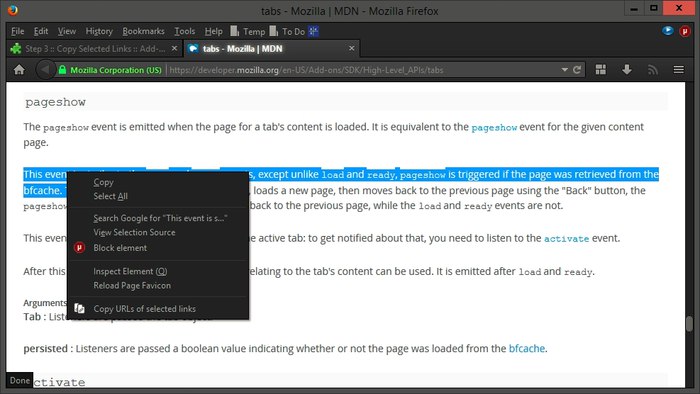Image resolution: width=700 pixels, height=394 pixels.
Task: Click the Firefox logo in title bar
Action: [13, 9]
